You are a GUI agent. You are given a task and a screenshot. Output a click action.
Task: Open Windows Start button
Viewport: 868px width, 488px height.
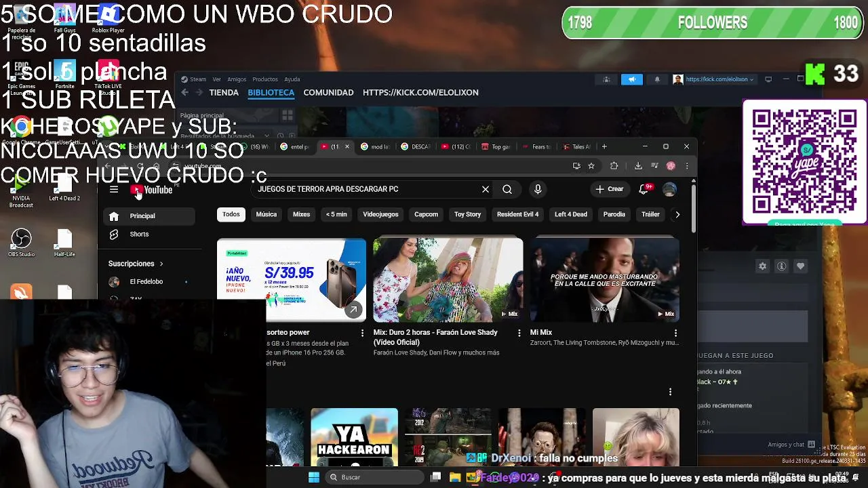pos(313,477)
